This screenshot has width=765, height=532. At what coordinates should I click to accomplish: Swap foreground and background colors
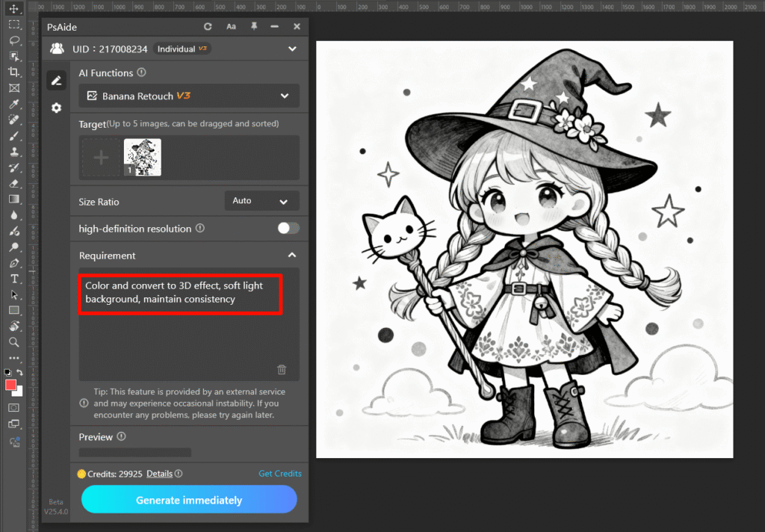(x=20, y=372)
